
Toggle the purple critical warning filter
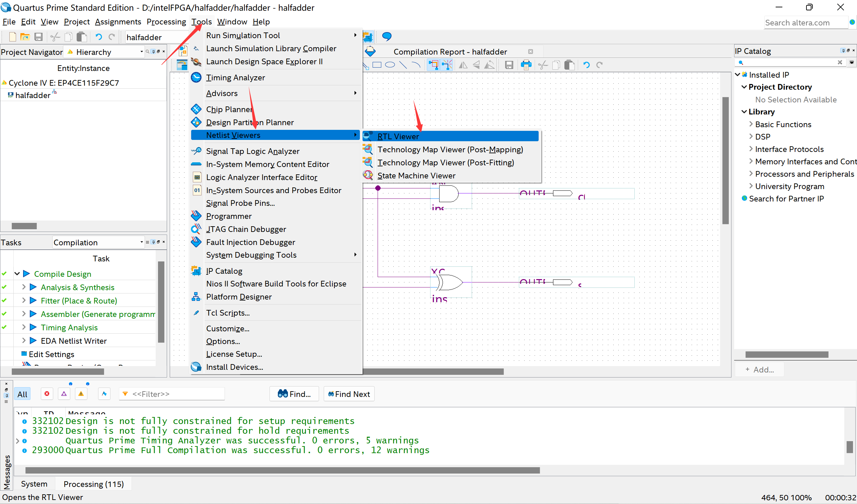[x=64, y=394]
